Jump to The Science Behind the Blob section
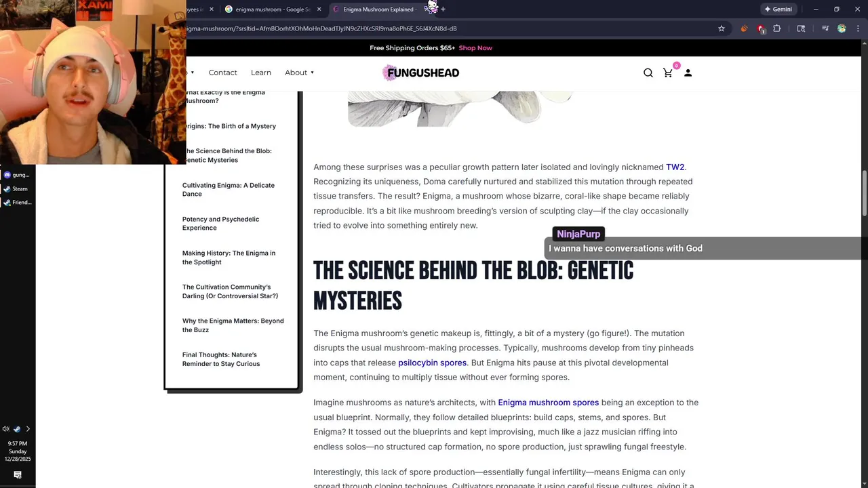Viewport: 868px width, 488px height. coord(227,155)
